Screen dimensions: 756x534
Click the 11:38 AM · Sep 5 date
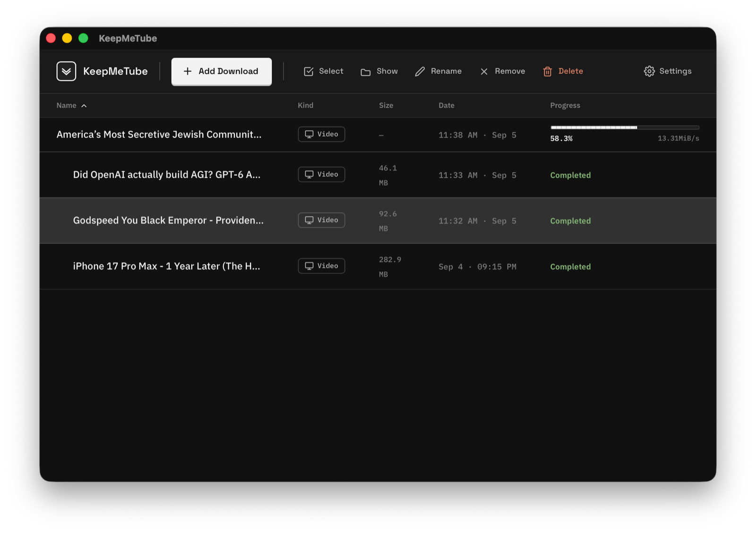477,135
